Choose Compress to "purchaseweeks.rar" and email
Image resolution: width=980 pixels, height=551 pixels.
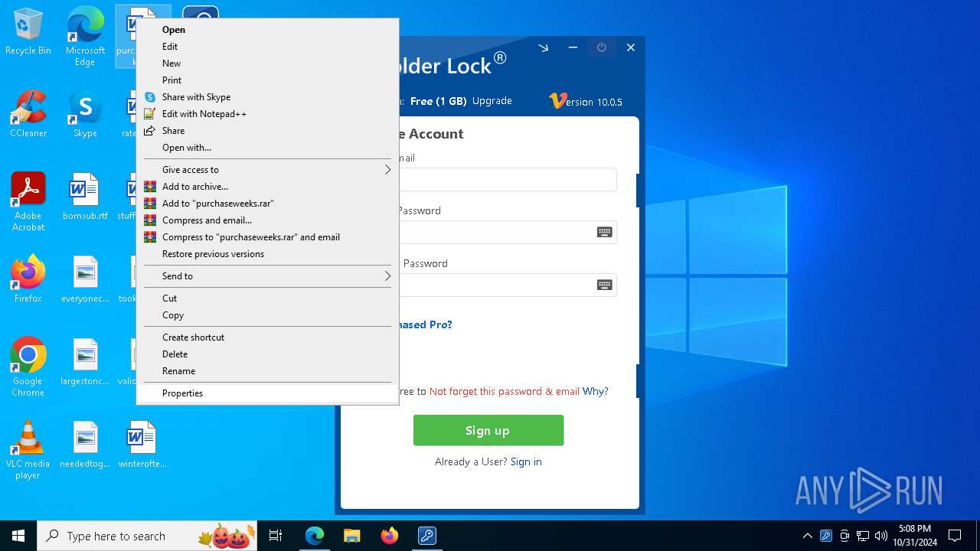tap(267, 237)
